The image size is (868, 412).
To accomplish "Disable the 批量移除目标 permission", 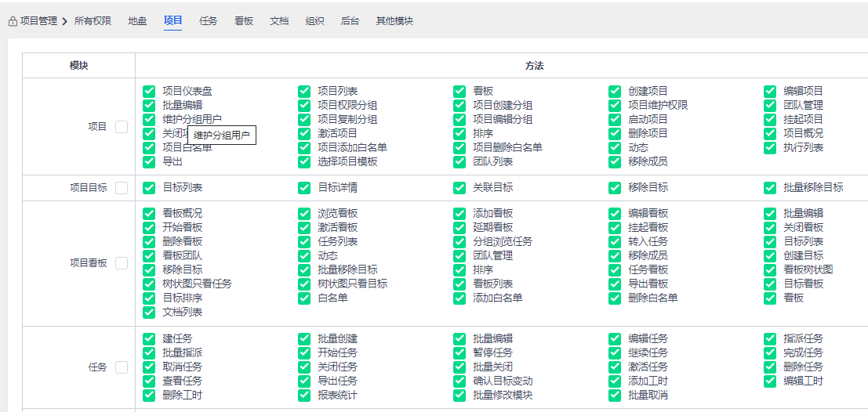I will click(770, 188).
